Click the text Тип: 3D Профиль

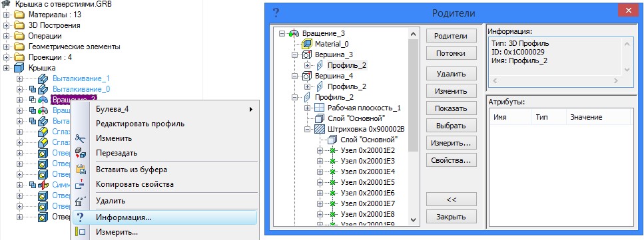point(520,43)
